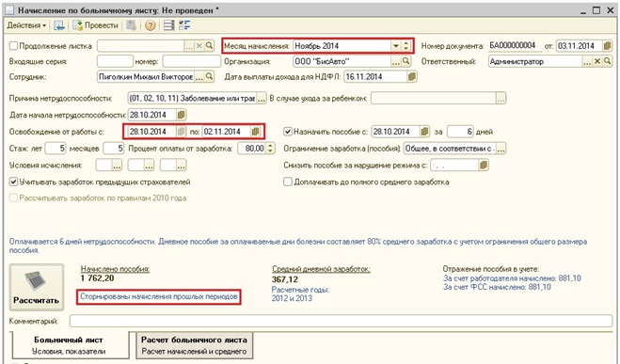Click Расчетные годы 2012 и 2013 link
The height and width of the screenshot is (364, 620).
pos(300,294)
